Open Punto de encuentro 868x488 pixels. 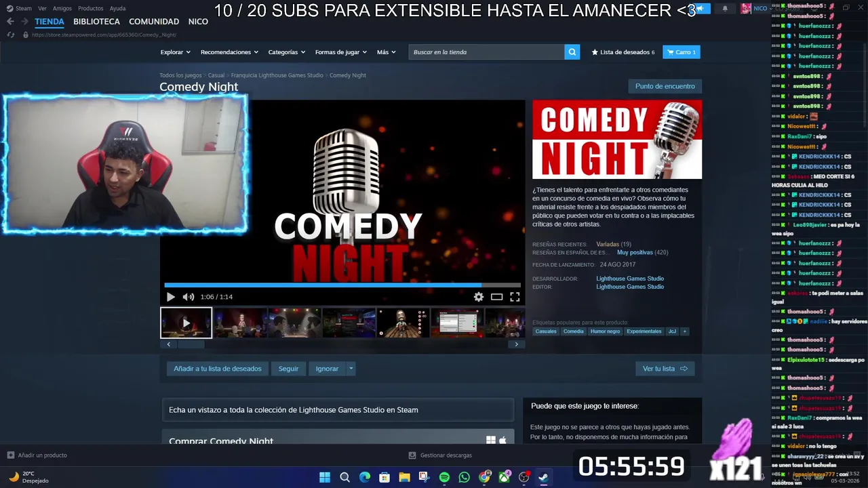pyautogui.click(x=665, y=86)
